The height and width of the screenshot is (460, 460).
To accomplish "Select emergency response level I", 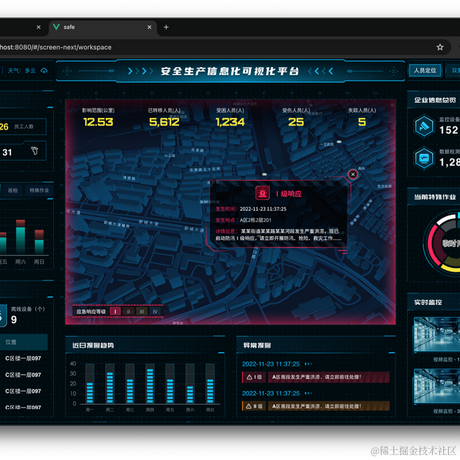I will coord(115,311).
